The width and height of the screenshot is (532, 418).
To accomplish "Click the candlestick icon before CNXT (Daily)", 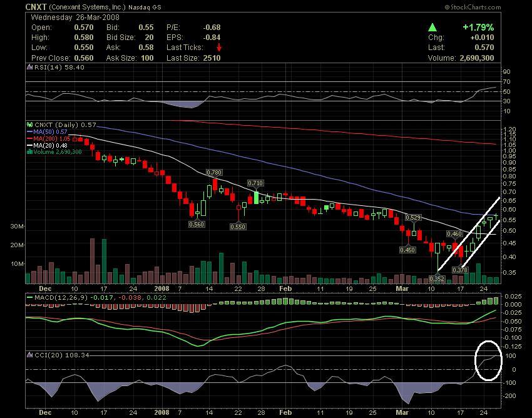I will click(x=30, y=125).
